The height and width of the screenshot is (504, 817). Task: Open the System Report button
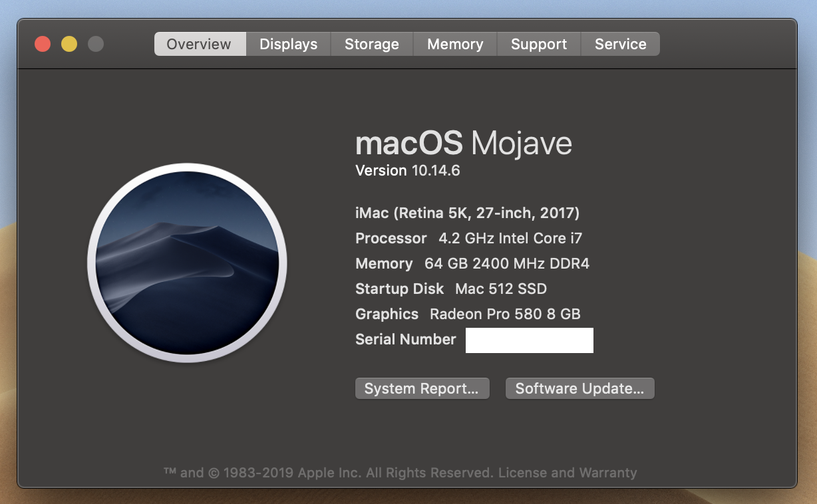click(422, 389)
